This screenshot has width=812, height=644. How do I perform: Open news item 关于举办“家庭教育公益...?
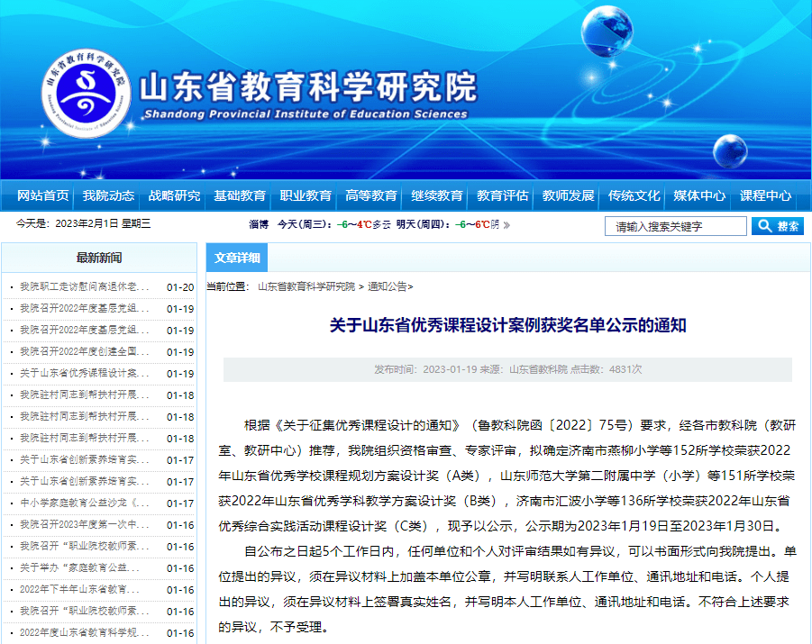[x=79, y=568]
